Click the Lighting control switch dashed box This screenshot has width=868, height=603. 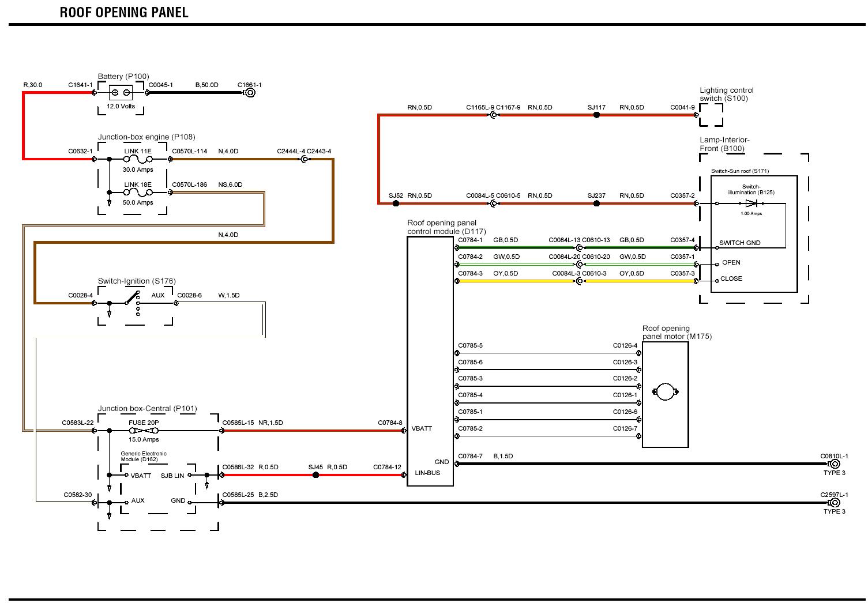711,115
